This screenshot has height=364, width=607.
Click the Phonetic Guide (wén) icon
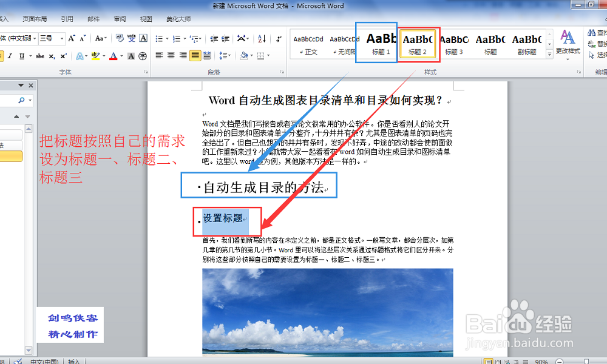132,38
